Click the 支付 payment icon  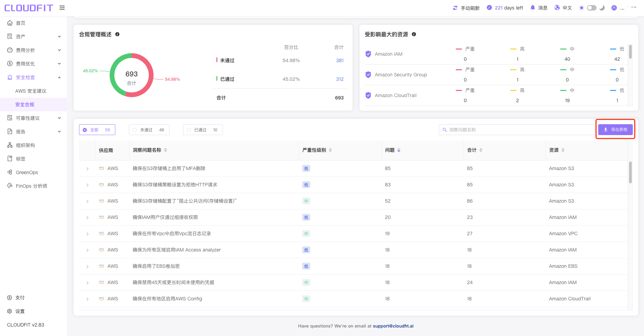click(9, 298)
